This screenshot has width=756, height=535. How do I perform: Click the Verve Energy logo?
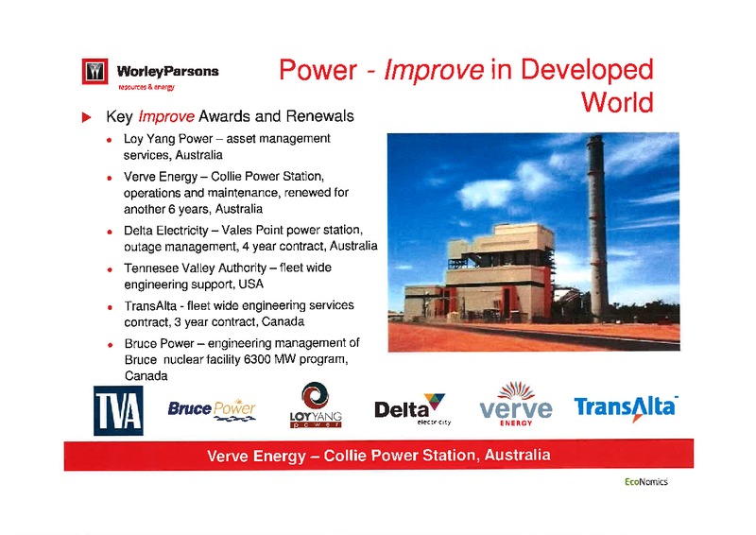click(516, 405)
